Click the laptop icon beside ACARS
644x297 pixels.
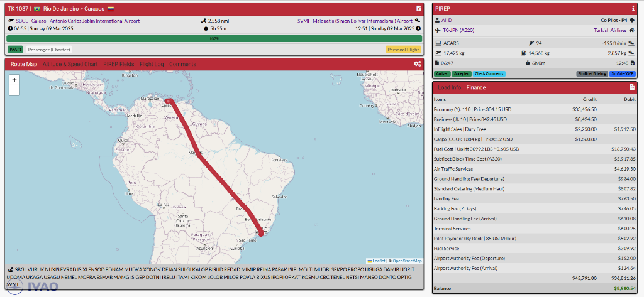pos(438,43)
